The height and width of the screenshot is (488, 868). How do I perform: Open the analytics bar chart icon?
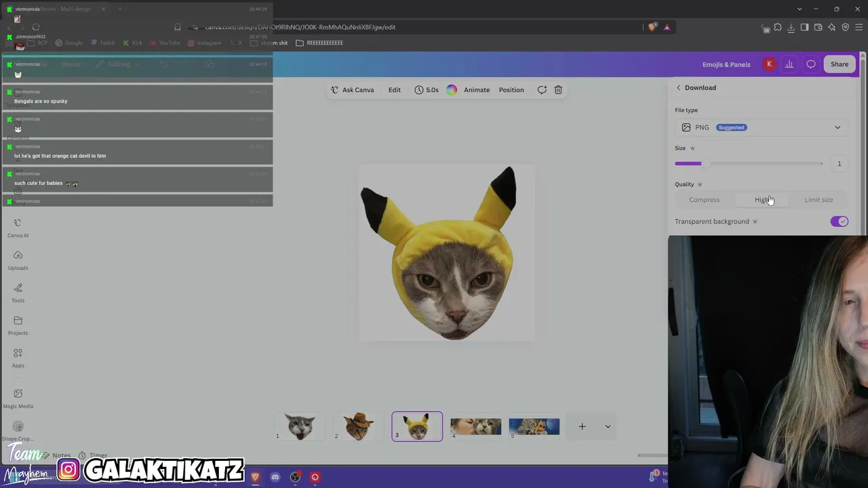[x=789, y=64]
